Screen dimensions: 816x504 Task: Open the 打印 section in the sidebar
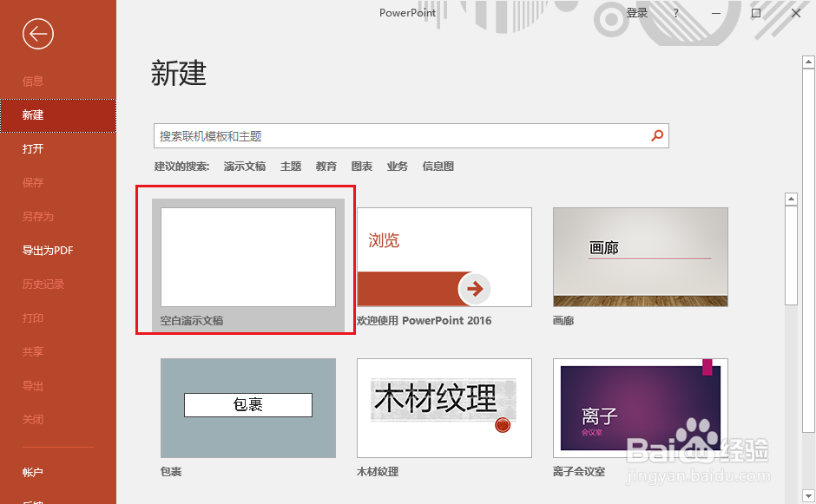(x=31, y=318)
